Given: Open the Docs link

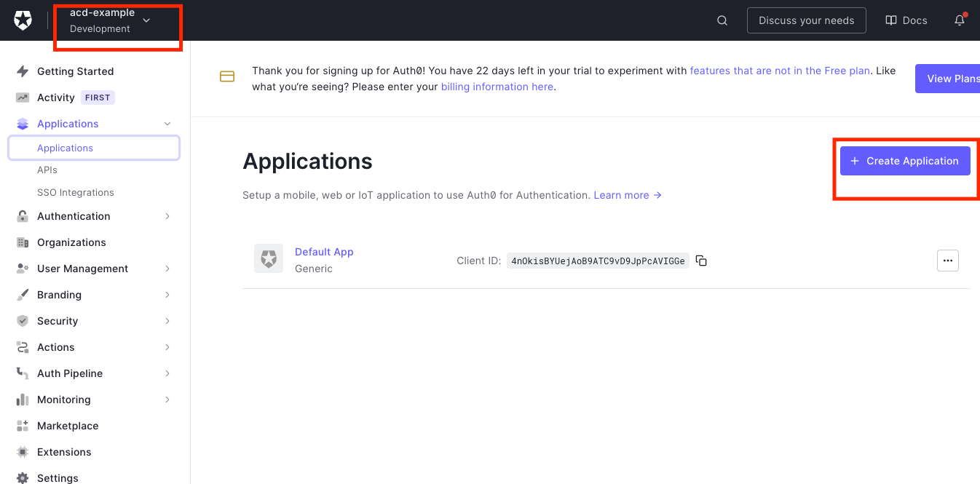Looking at the screenshot, I should click(x=906, y=20).
